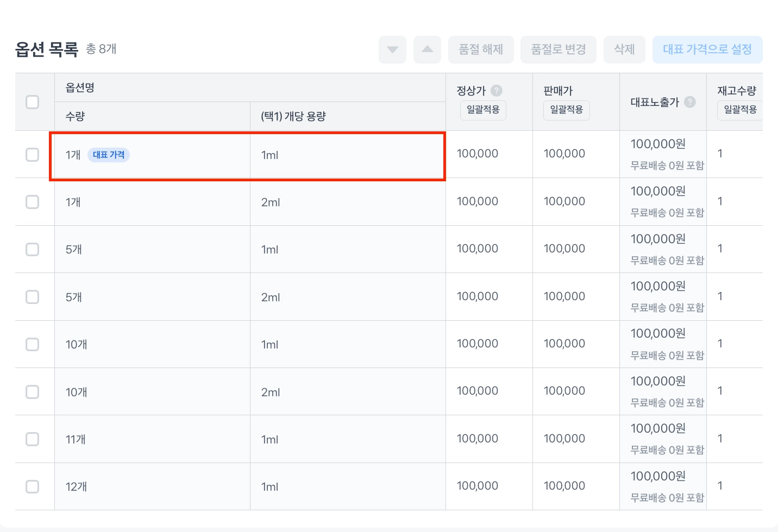Click the help icon next to 대표노출가
This screenshot has width=778, height=532.
(690, 102)
